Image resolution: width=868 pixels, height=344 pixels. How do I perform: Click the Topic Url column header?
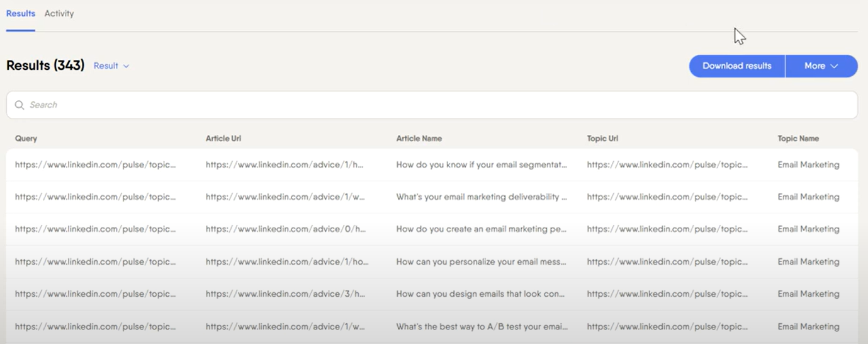603,138
